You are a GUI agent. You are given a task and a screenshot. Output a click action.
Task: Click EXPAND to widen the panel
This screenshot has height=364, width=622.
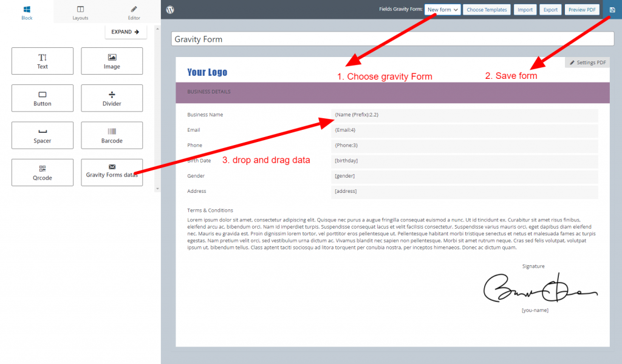[126, 32]
